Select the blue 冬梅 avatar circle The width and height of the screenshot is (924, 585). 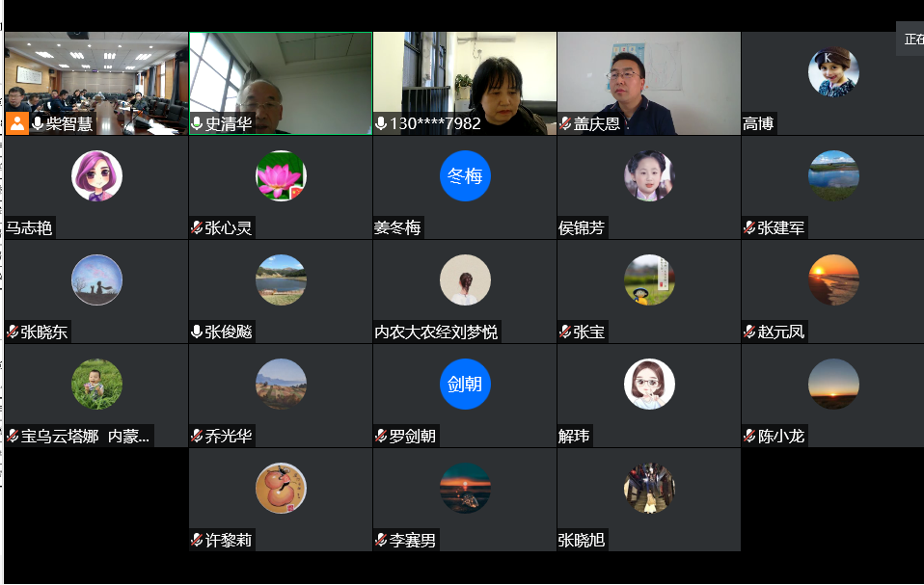pyautogui.click(x=465, y=176)
